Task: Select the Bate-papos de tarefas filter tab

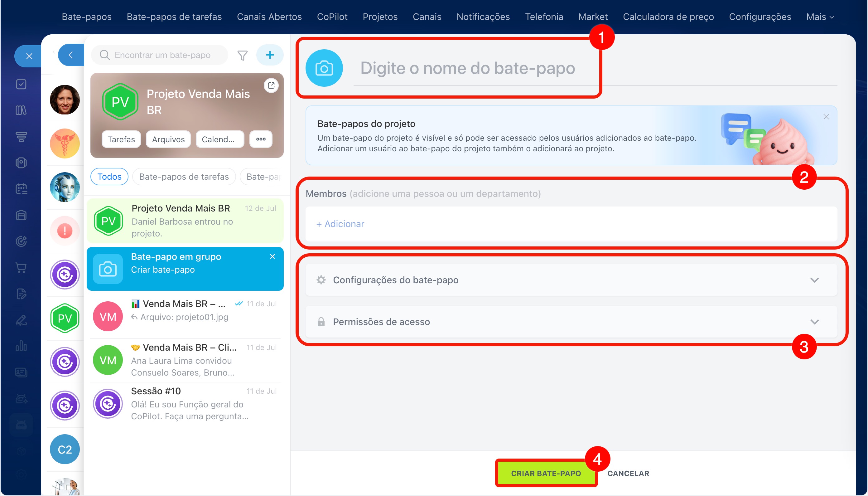Action: [x=184, y=177]
